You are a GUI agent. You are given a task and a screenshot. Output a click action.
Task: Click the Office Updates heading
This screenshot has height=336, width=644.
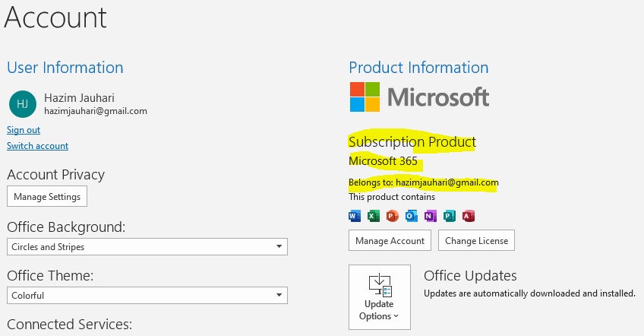point(470,275)
